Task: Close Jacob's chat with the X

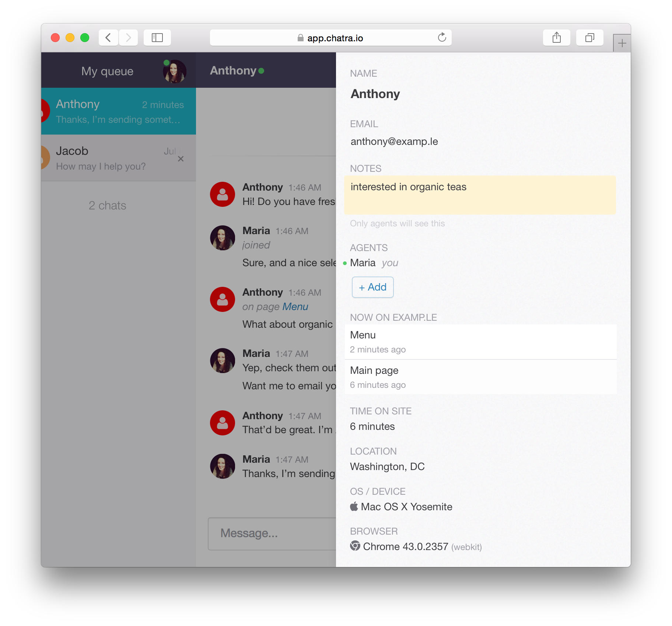Action: (181, 159)
